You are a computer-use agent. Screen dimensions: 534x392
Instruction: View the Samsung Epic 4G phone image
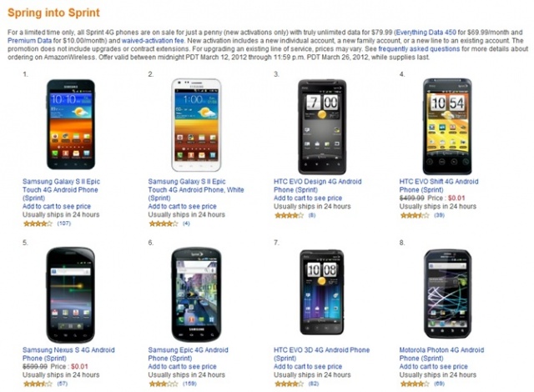click(196, 294)
